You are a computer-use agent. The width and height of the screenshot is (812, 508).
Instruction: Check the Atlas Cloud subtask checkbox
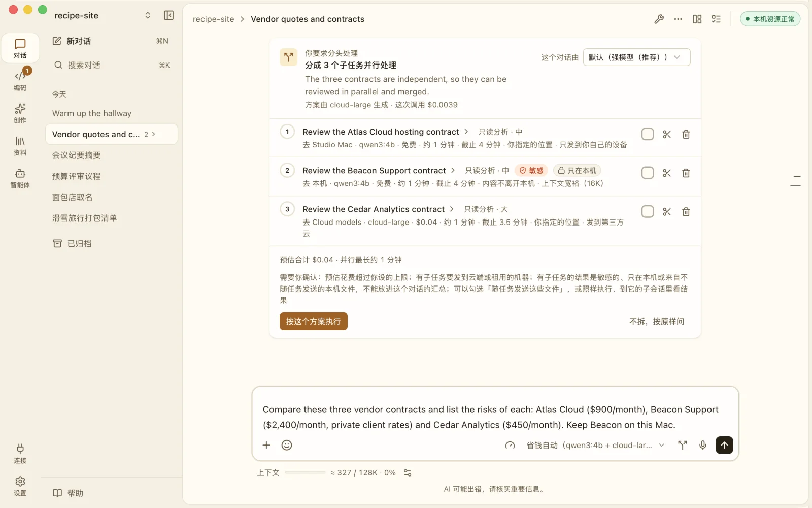coord(648,134)
